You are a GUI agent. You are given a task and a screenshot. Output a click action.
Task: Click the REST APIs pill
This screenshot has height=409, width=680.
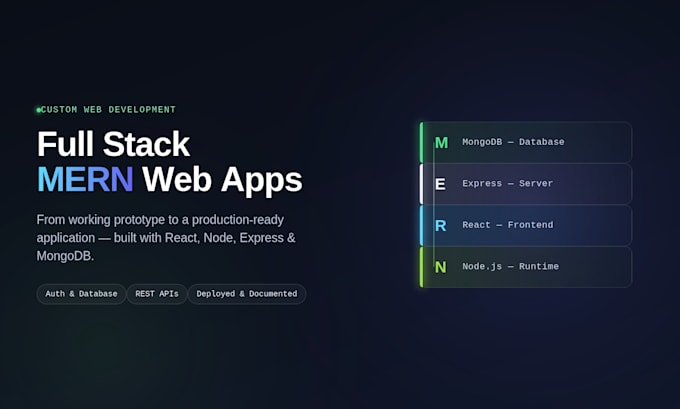[x=157, y=294]
